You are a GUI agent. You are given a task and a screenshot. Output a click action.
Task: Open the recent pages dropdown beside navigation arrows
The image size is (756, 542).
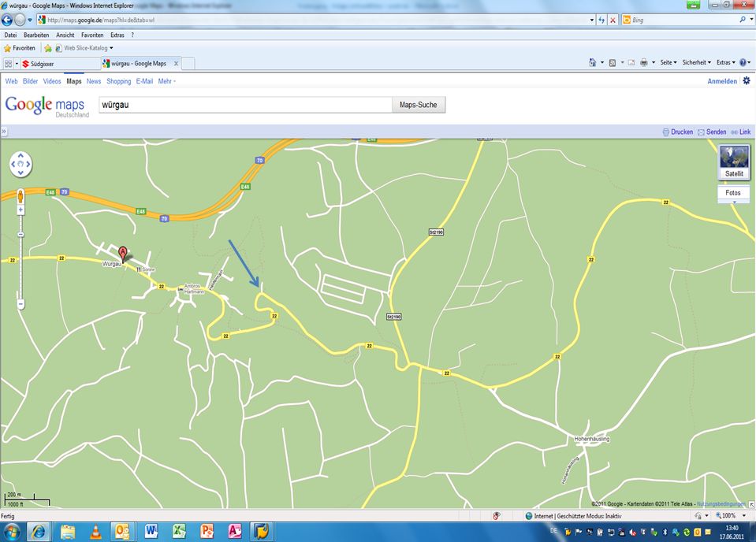coord(30,20)
